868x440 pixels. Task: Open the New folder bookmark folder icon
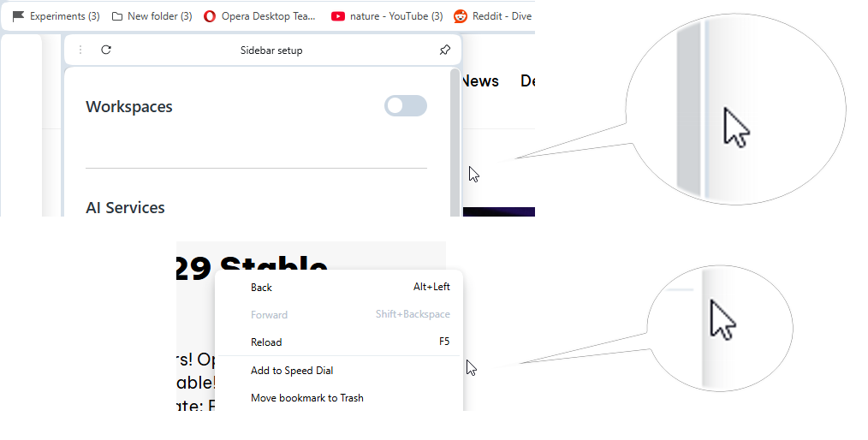(x=117, y=16)
